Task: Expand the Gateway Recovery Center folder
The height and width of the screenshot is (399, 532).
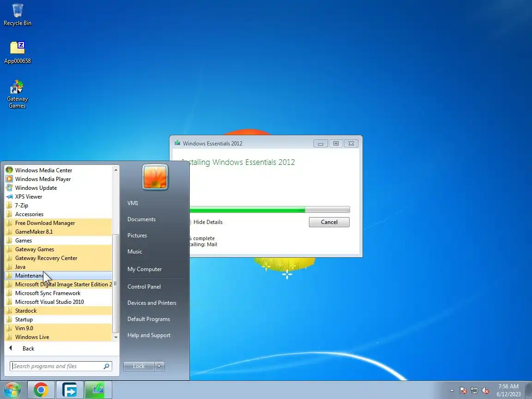Action: click(58, 258)
